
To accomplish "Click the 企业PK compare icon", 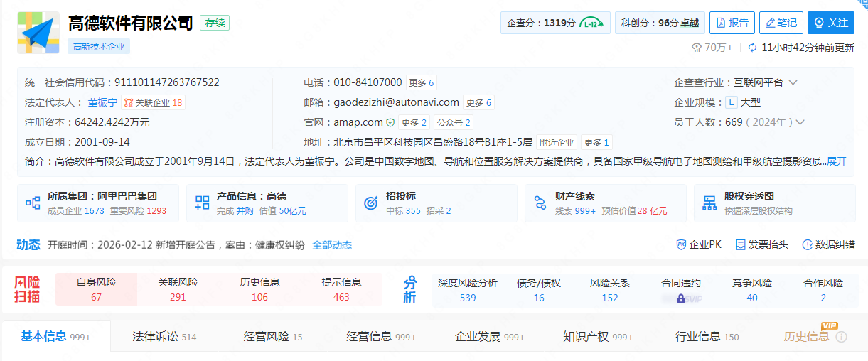I will [681, 244].
